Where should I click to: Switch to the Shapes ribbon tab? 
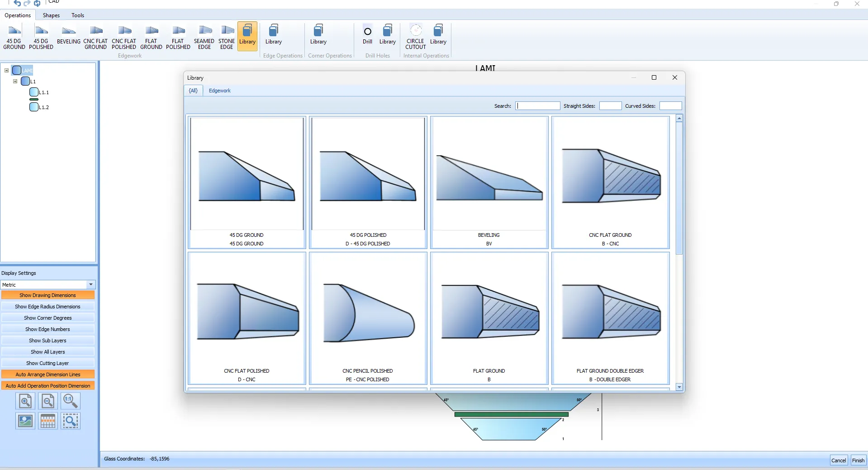pyautogui.click(x=51, y=15)
